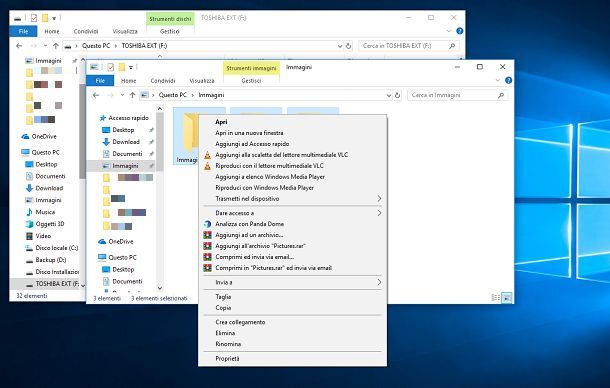Choose 'Crea collegamento' in context menu

[x=240, y=322]
